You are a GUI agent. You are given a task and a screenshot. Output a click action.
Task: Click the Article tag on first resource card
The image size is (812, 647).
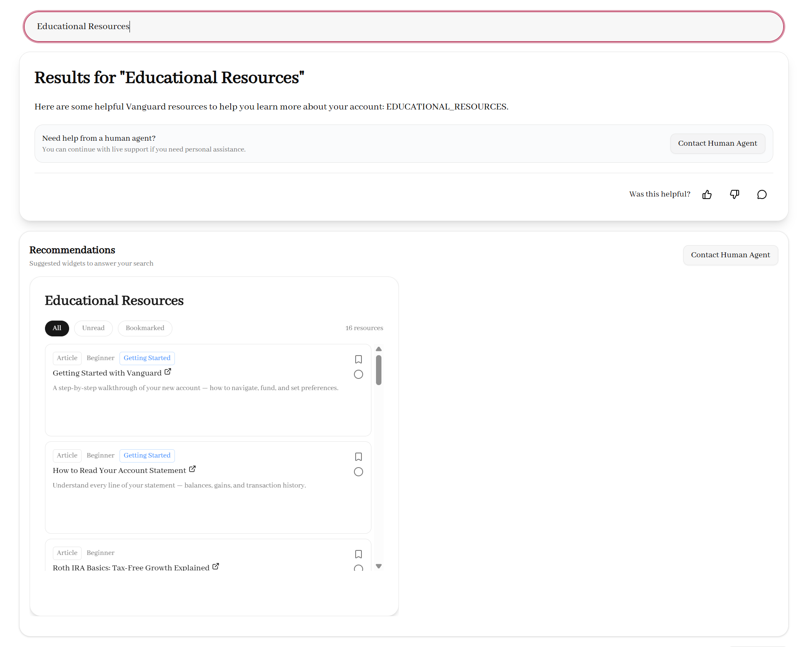[67, 358]
